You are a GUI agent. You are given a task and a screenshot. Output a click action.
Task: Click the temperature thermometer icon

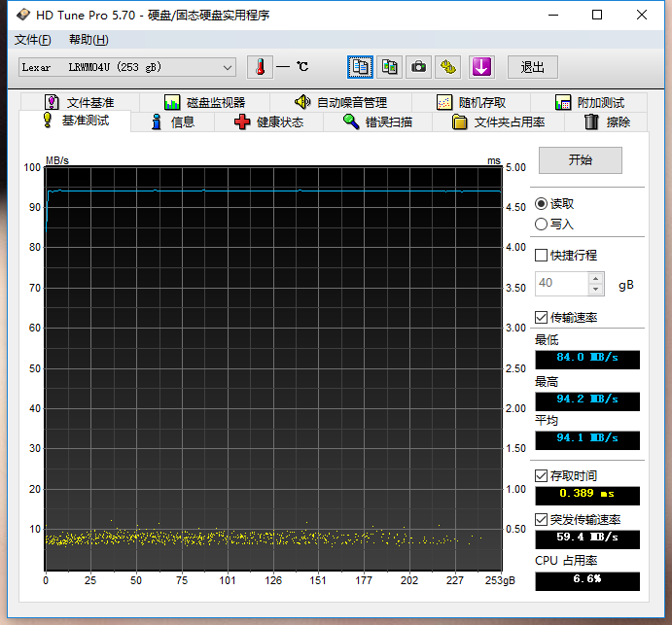click(260, 67)
